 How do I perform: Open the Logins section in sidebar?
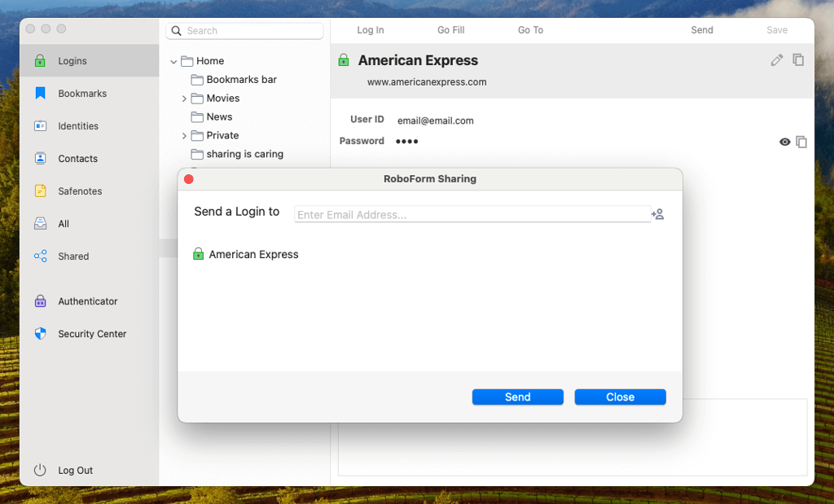90,60
